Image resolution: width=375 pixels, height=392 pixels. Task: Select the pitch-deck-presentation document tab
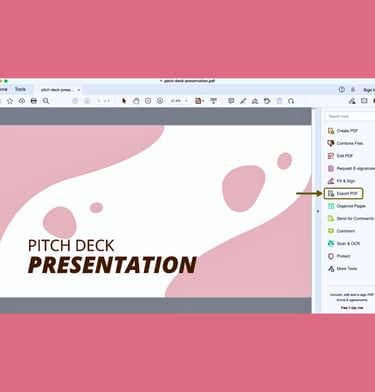[x=57, y=90]
